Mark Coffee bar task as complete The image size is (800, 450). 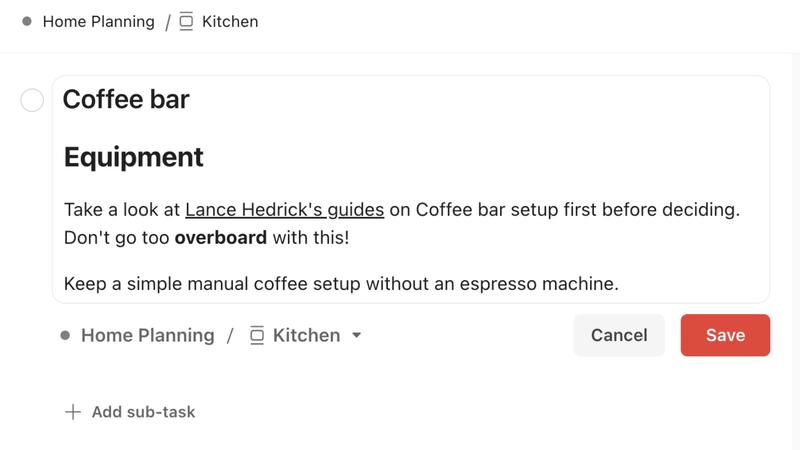pos(32,100)
